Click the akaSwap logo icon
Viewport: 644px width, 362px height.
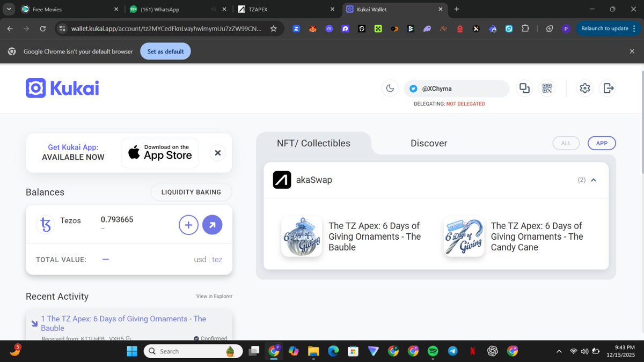point(282,180)
